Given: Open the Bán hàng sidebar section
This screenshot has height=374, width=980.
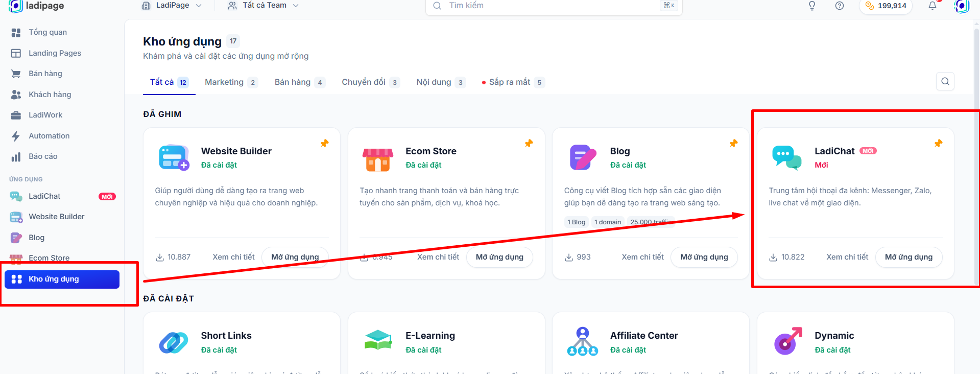Looking at the screenshot, I should tap(45, 74).
